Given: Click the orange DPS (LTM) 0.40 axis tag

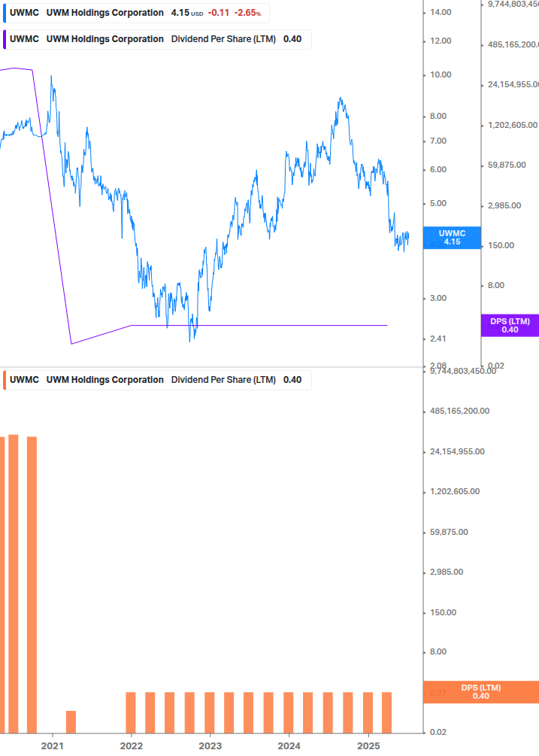Looking at the screenshot, I should click(480, 692).
